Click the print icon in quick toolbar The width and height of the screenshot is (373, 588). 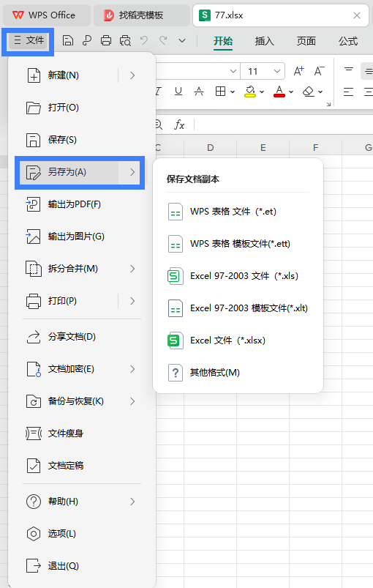106,40
